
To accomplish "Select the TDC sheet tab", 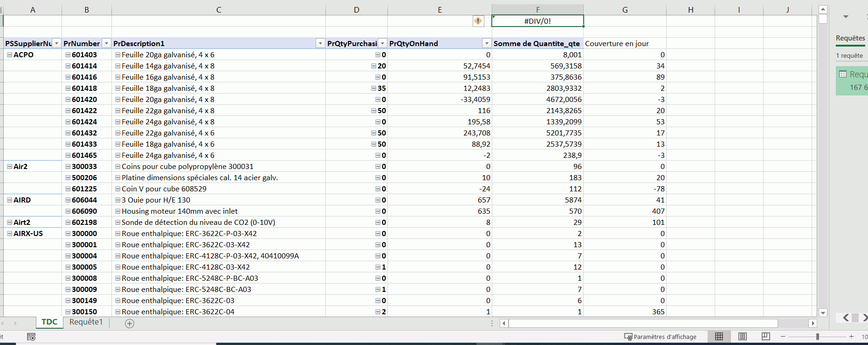I will (x=49, y=322).
